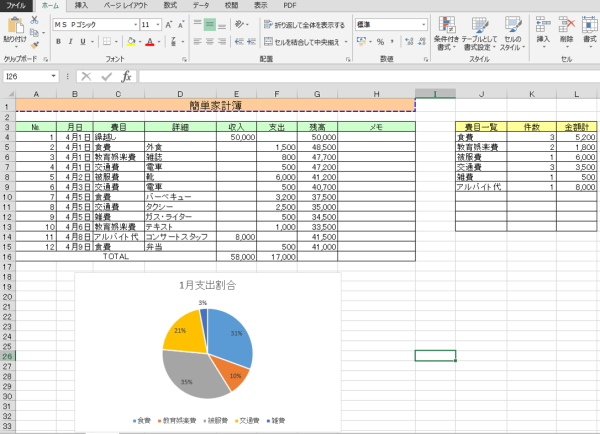Toggle bold formatting
Screen dimensions: 600x434
click(x=58, y=42)
